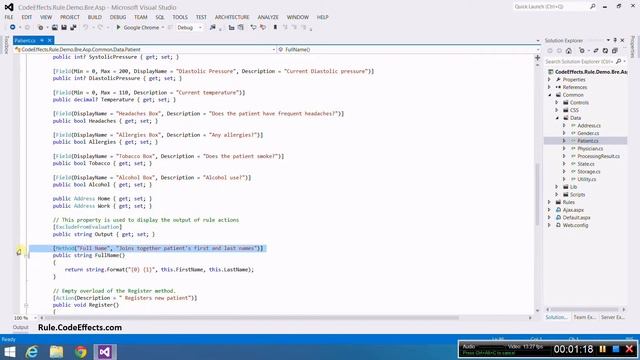
Task: Click the Pending Changes Filter icon in Solution Explorer
Action: 582,51
